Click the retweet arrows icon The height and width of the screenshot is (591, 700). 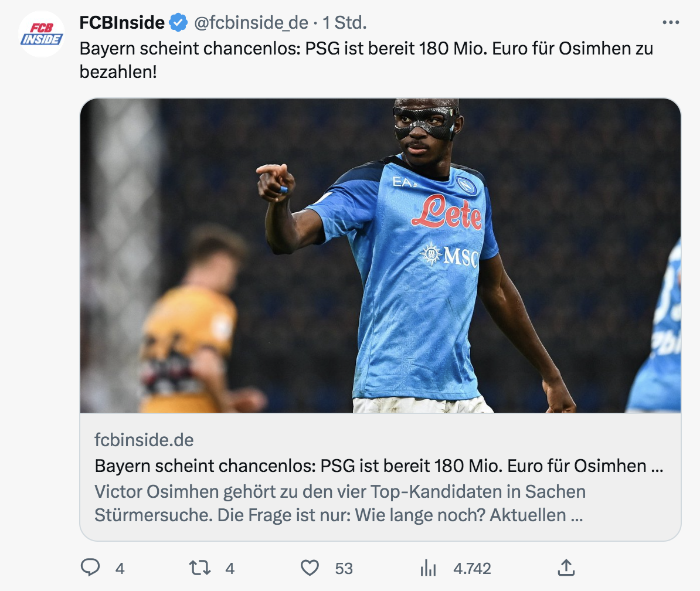click(x=199, y=568)
